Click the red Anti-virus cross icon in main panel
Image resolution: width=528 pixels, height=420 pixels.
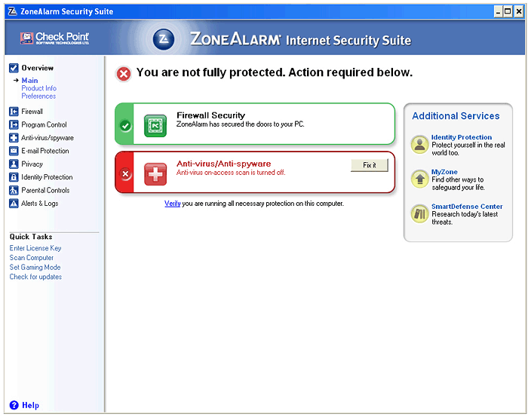[x=155, y=174]
